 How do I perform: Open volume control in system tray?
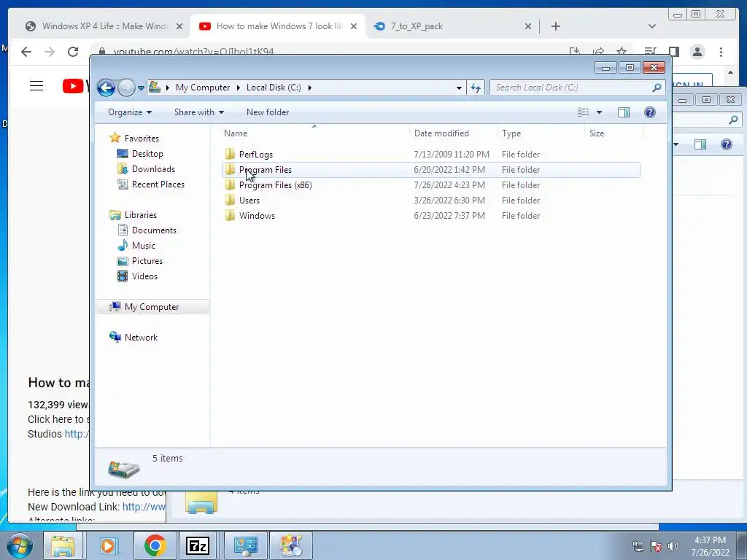tap(673, 546)
